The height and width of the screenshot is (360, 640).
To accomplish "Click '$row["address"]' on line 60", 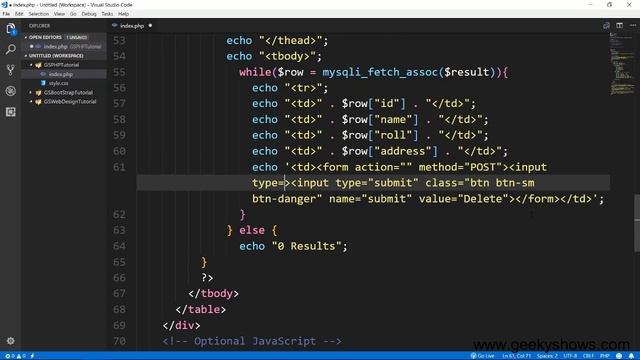I will tap(390, 151).
